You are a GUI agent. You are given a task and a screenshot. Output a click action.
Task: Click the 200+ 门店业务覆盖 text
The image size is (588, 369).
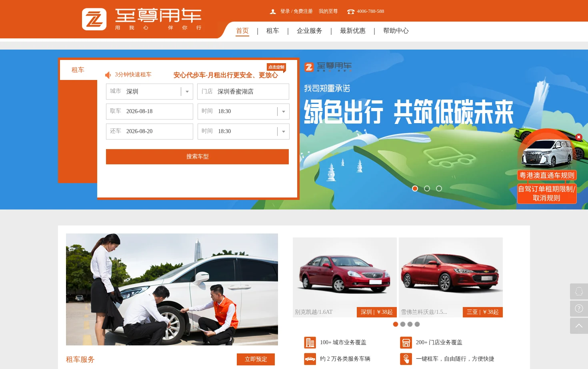(439, 343)
